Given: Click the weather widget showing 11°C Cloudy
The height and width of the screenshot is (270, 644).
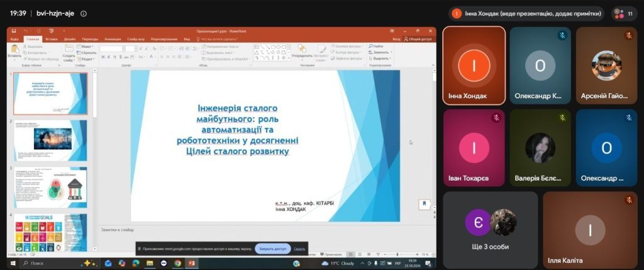Looking at the screenshot, I should click(338, 263).
